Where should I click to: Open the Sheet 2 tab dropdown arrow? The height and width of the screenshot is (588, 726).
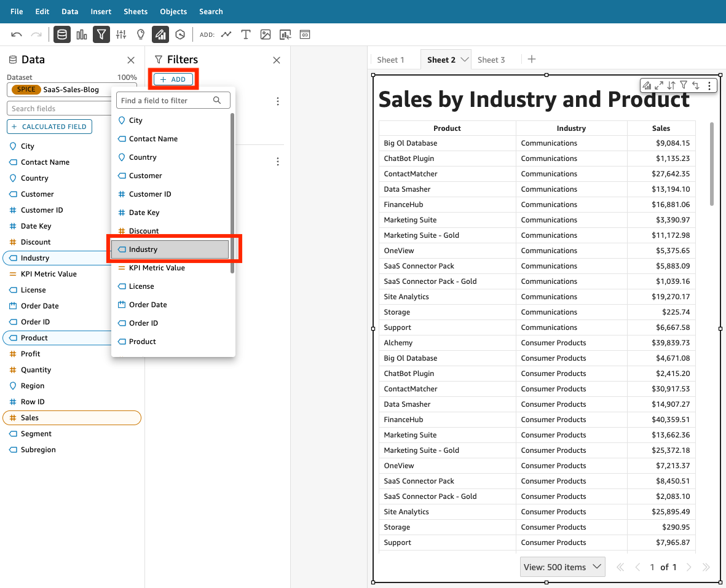tap(464, 60)
